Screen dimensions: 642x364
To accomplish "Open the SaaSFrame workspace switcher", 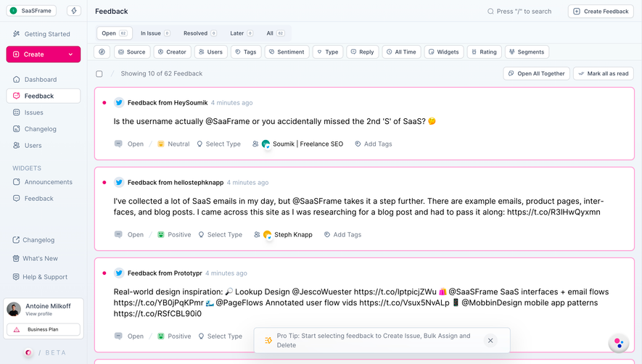I will pos(31,11).
